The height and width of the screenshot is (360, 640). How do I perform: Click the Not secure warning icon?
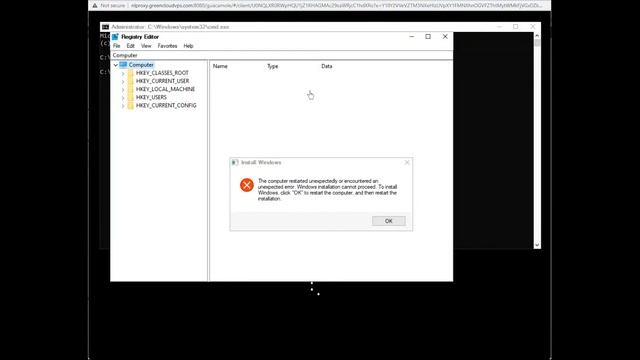[95, 6]
